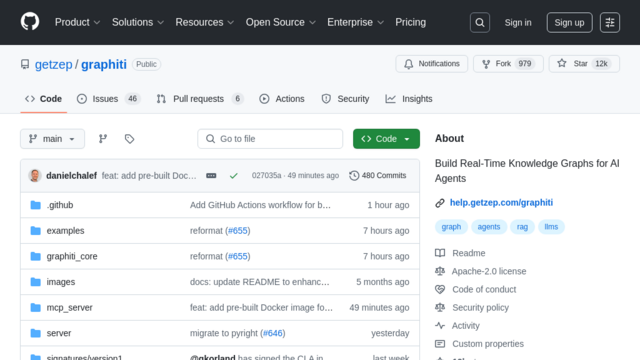
Task: Expand the Open Source menu
Action: coord(280,22)
